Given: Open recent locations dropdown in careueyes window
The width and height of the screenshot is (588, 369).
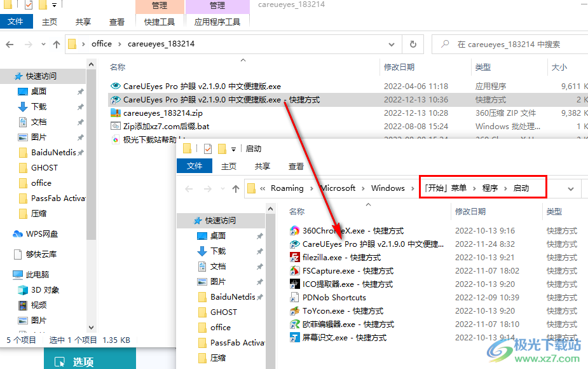Looking at the screenshot, I should [x=43, y=45].
